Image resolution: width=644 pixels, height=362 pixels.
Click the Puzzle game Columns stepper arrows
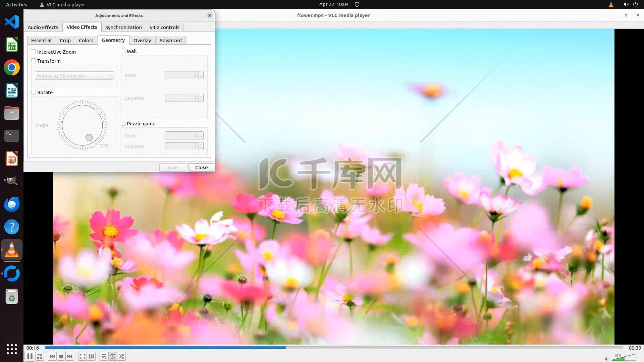pyautogui.click(x=201, y=146)
